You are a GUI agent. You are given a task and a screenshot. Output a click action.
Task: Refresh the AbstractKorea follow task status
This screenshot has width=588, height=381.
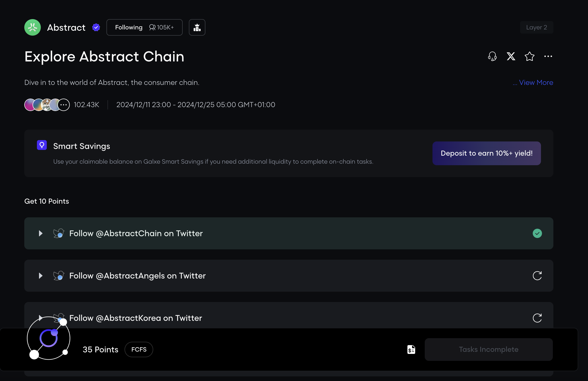click(537, 318)
